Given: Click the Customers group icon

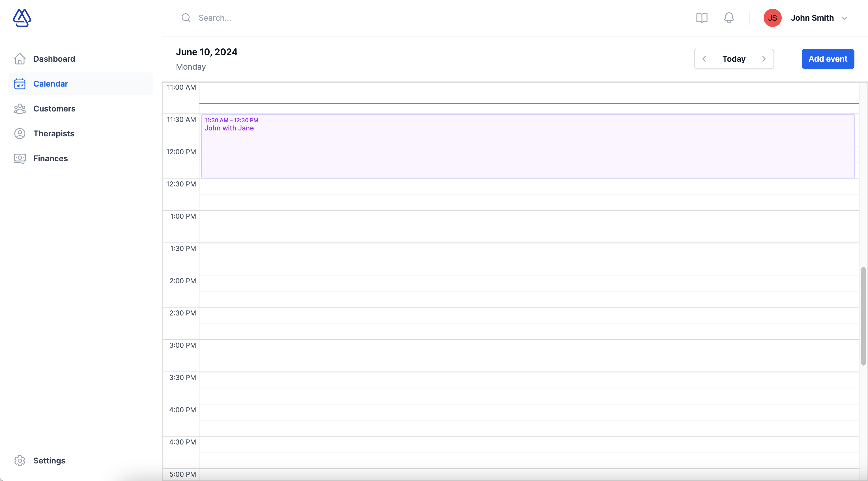Looking at the screenshot, I should point(20,109).
